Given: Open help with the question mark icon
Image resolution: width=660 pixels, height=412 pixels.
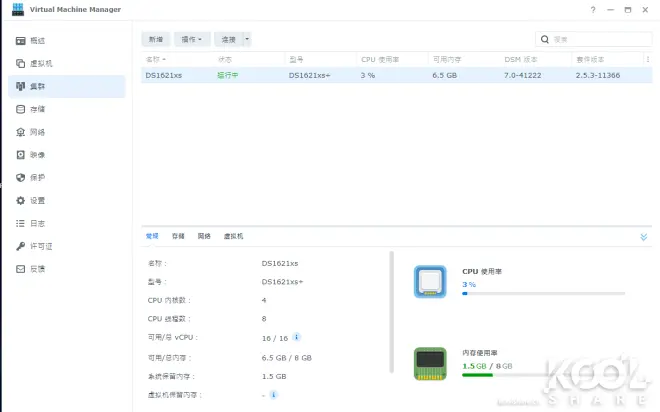Looking at the screenshot, I should pyautogui.click(x=593, y=10).
